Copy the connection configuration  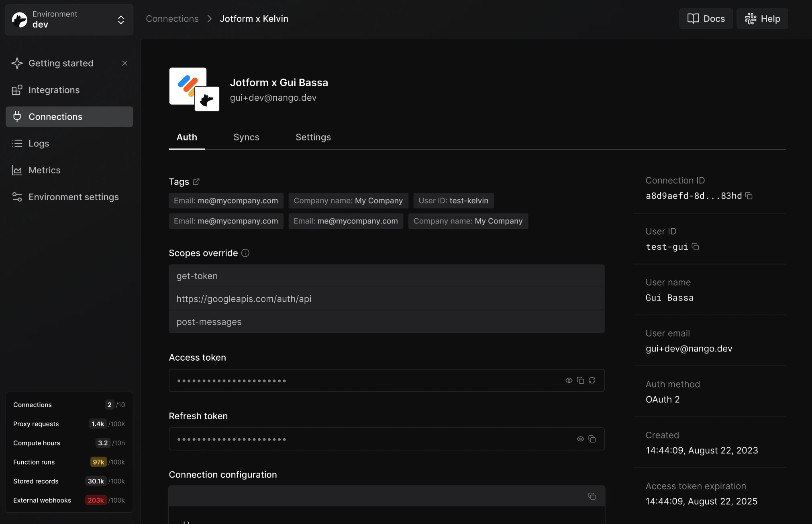point(592,496)
